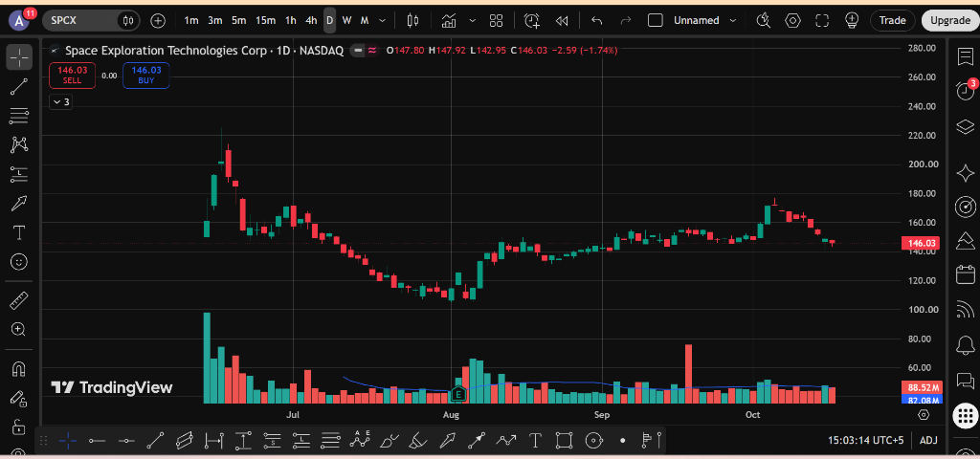
Task: Open the Watchlist panel in right sidebar
Action: tap(966, 56)
